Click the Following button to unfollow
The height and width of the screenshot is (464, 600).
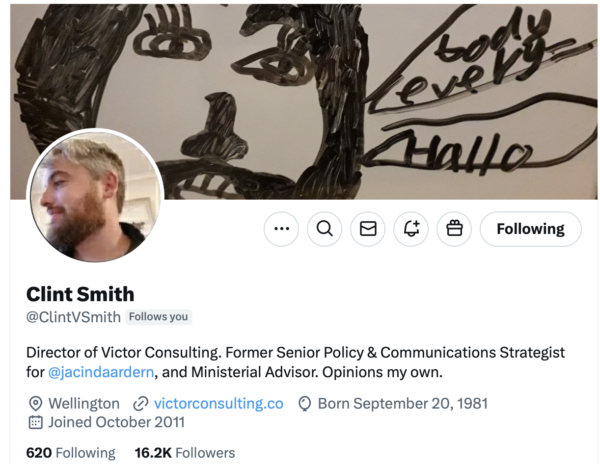pyautogui.click(x=530, y=229)
